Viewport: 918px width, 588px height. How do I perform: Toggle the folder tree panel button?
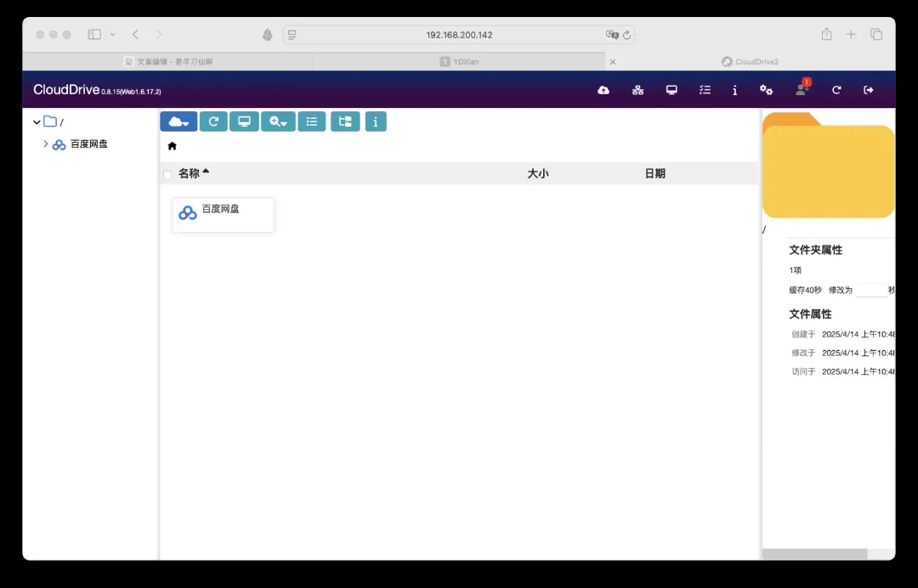click(x=345, y=122)
